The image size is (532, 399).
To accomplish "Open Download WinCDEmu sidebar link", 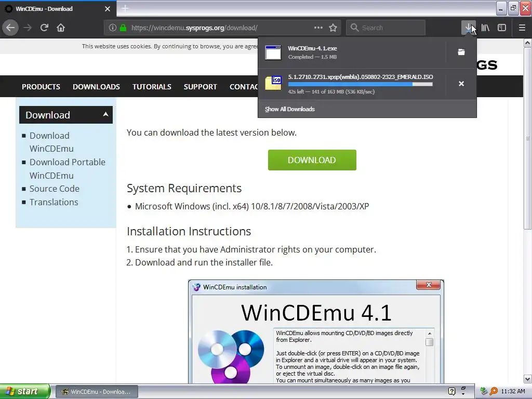I will pyautogui.click(x=51, y=142).
